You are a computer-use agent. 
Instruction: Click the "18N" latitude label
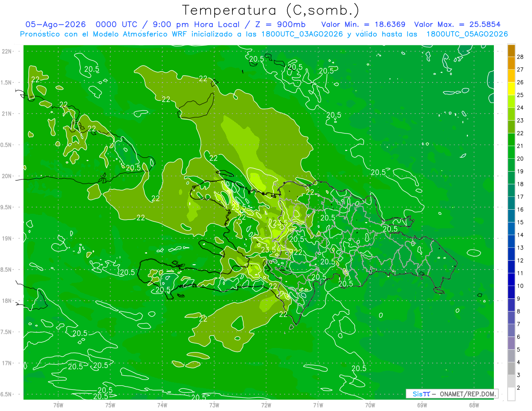point(7,301)
